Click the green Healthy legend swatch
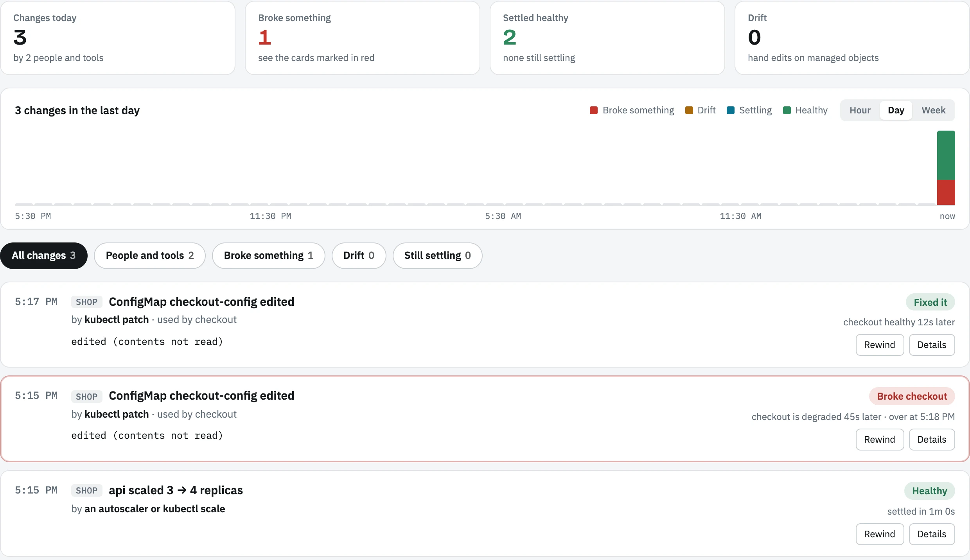 [x=787, y=110]
